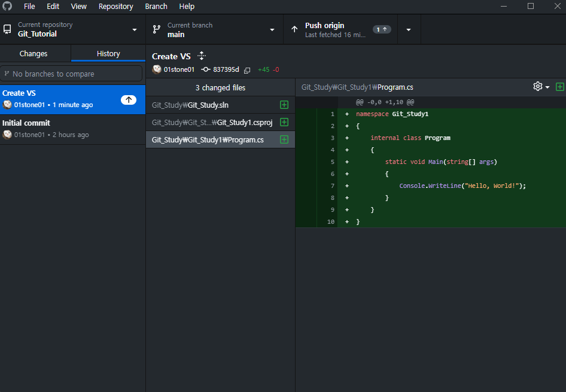566x392 pixels.
Task: Click the repository computer icon
Action: (7, 29)
